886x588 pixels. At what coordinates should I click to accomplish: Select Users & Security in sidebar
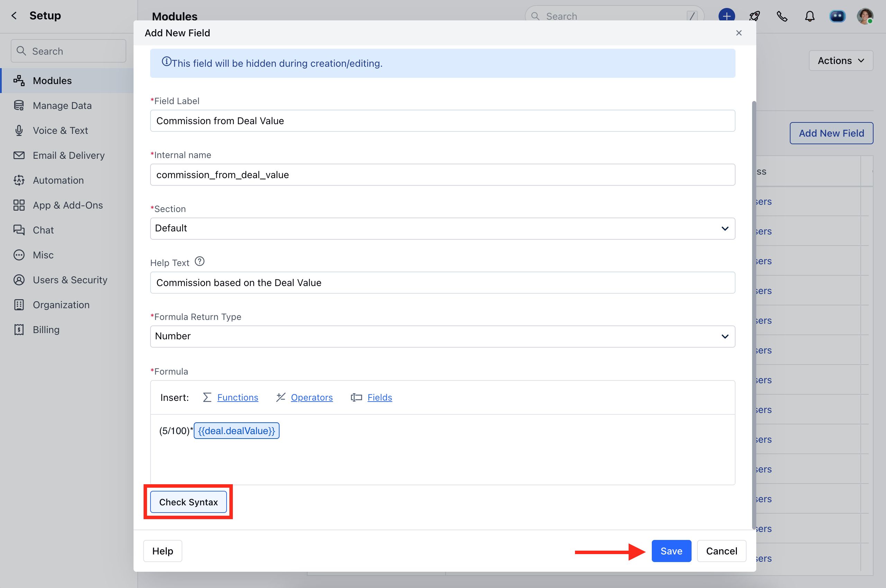(70, 280)
